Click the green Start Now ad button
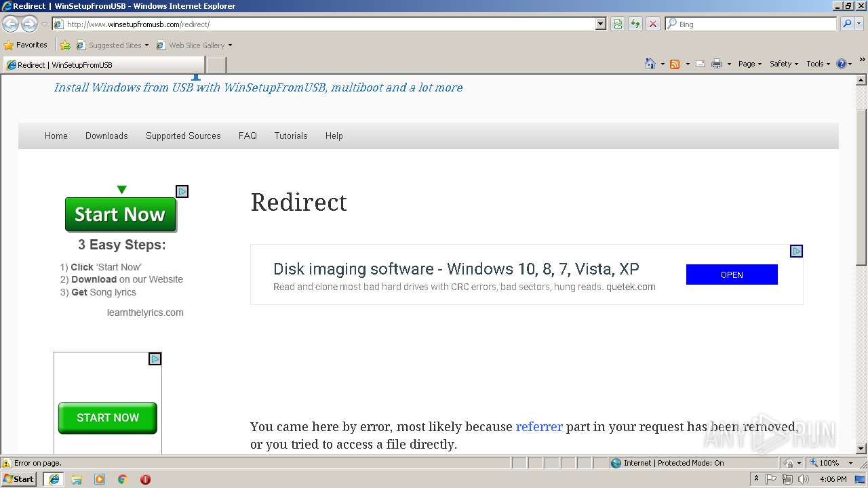This screenshot has height=488, width=868. pos(121,214)
